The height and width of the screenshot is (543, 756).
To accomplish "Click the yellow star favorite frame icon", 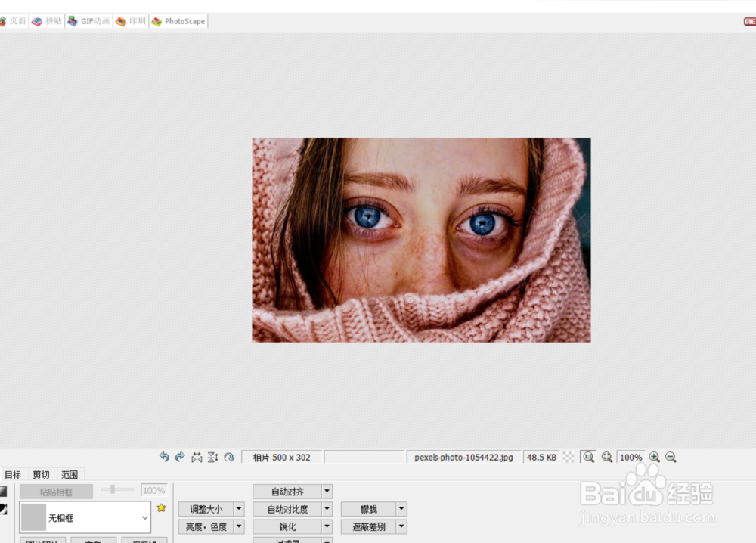I will click(x=161, y=507).
